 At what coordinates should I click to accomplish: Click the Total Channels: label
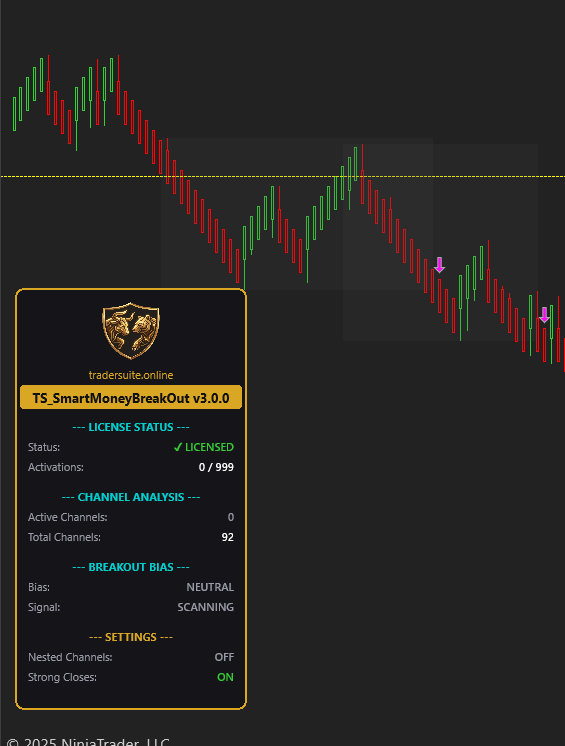point(64,537)
